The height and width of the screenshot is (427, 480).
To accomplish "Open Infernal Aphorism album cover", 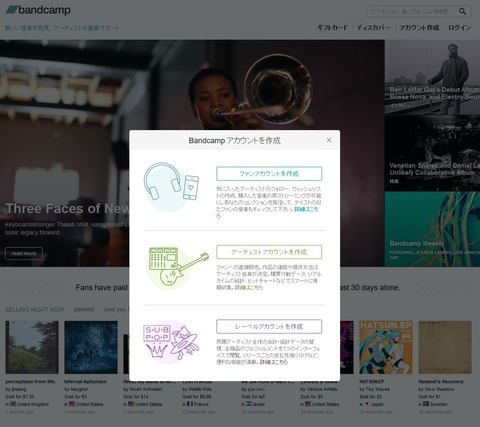I will click(91, 347).
